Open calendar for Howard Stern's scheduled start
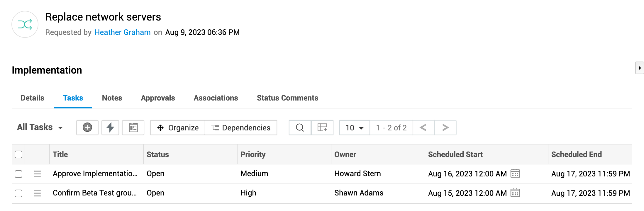The width and height of the screenshot is (644, 211). 515,173
